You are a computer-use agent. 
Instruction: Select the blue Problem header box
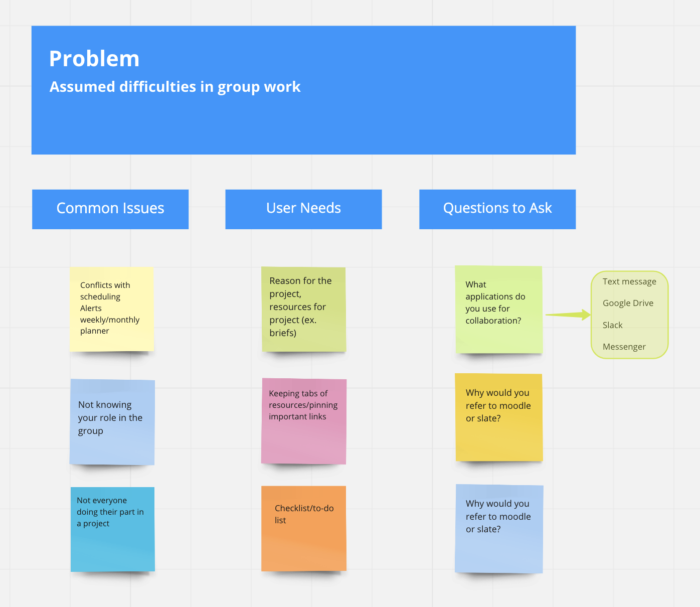click(303, 90)
